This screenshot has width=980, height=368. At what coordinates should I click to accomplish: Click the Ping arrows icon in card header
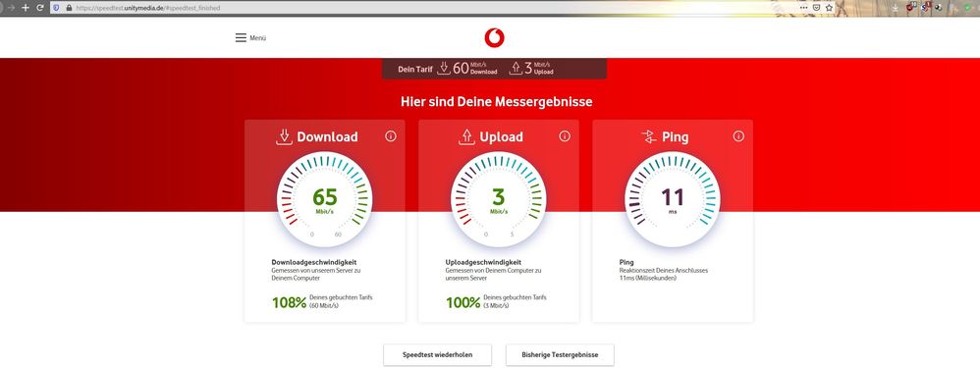(649, 136)
